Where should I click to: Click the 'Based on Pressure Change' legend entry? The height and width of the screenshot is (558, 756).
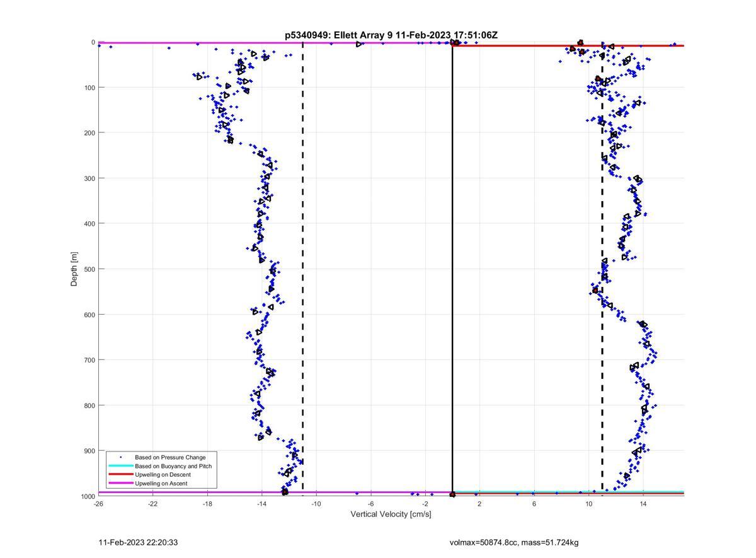click(170, 457)
